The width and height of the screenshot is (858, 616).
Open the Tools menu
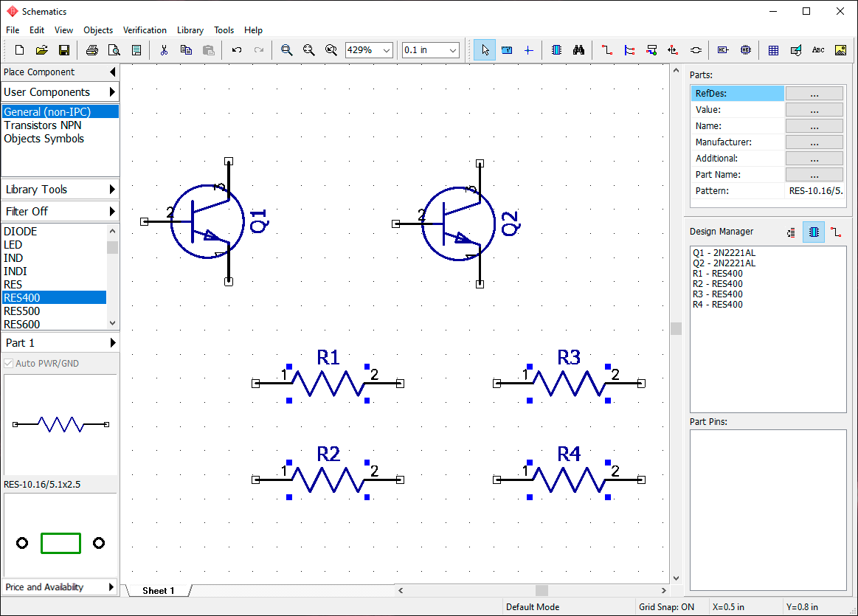click(x=224, y=30)
